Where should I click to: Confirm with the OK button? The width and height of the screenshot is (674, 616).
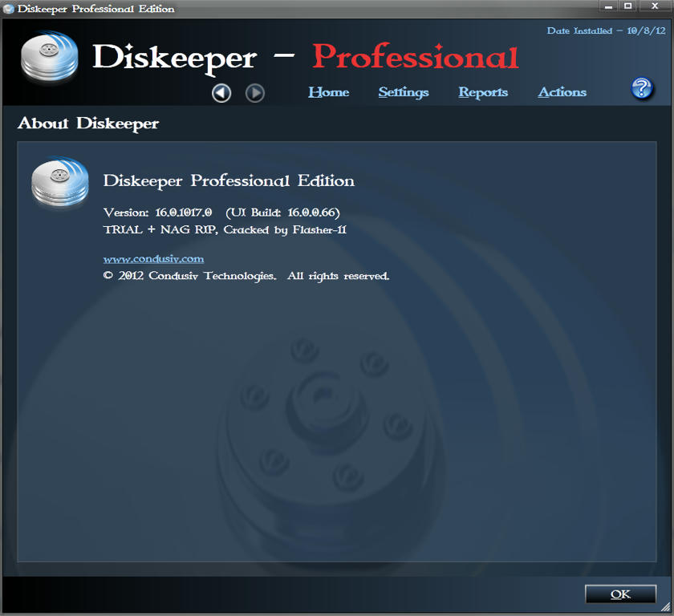pos(621,594)
